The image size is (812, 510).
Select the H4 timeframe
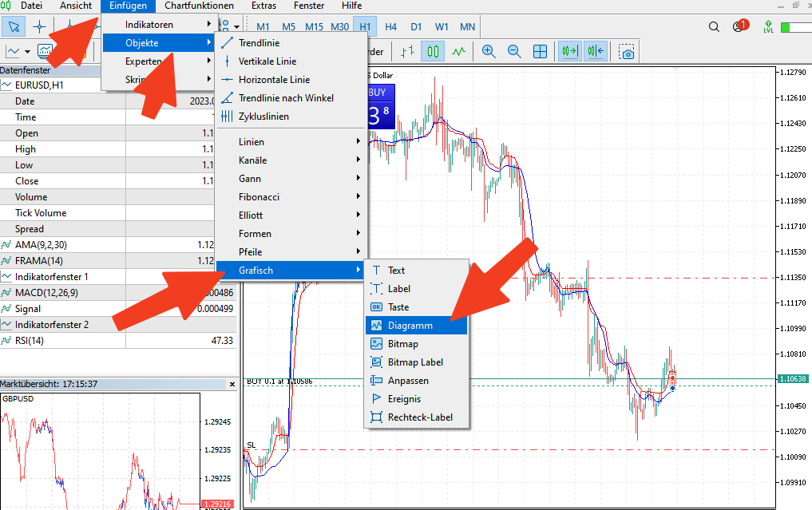[390, 26]
